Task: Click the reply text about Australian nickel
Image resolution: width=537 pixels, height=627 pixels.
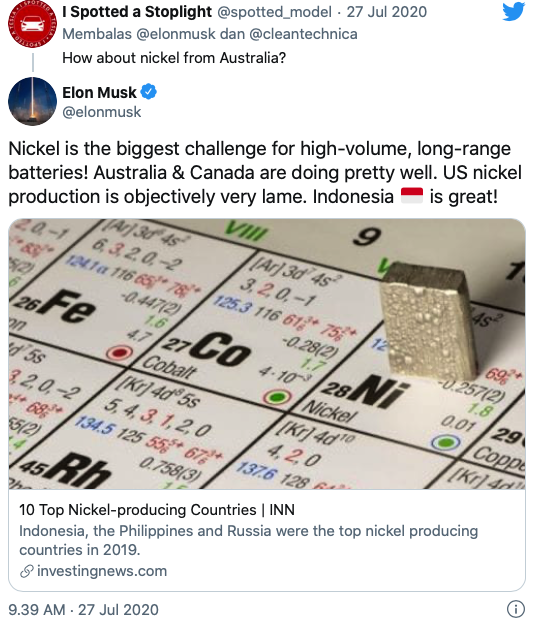Action: coord(174,58)
